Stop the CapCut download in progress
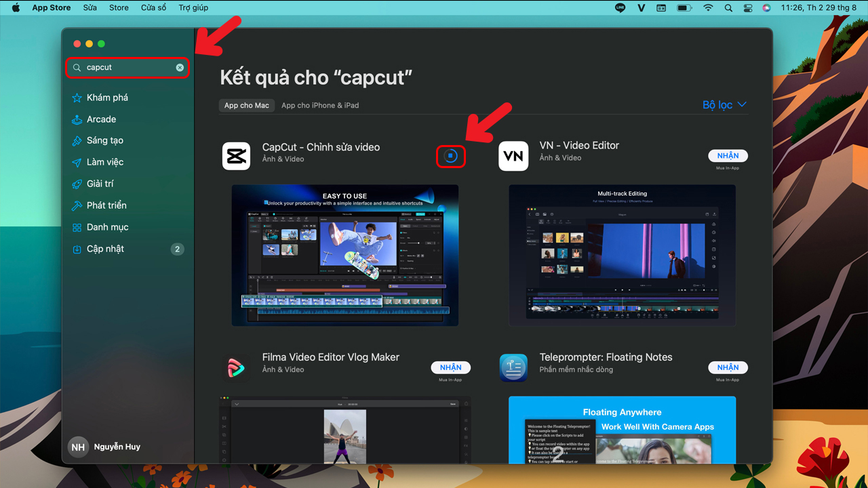Viewport: 868px width, 488px height. coord(451,157)
